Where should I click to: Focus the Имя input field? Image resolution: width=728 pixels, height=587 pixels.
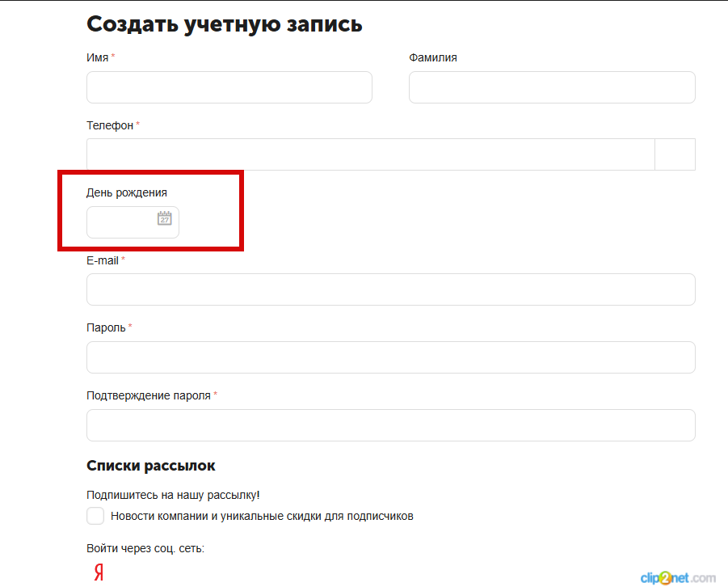[x=229, y=87]
